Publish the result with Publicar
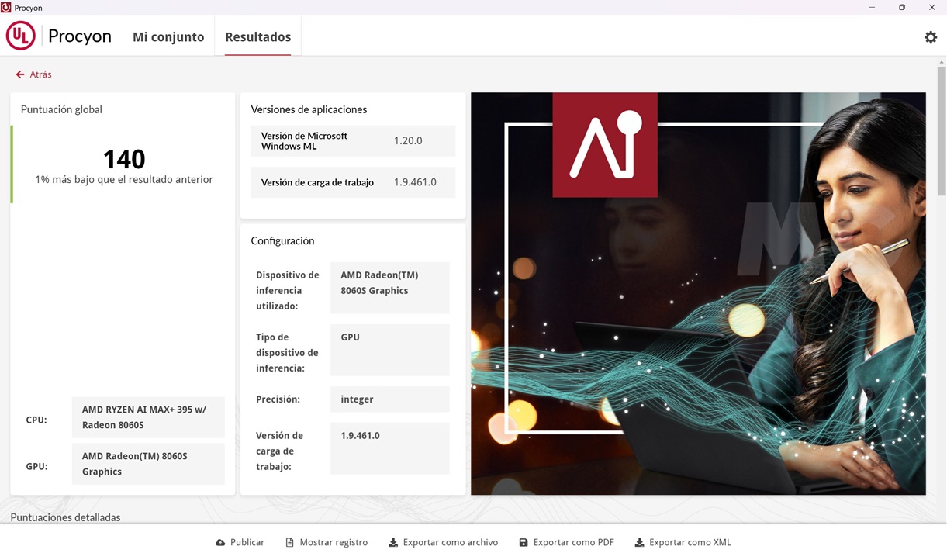The height and width of the screenshot is (560, 947). pos(240,542)
